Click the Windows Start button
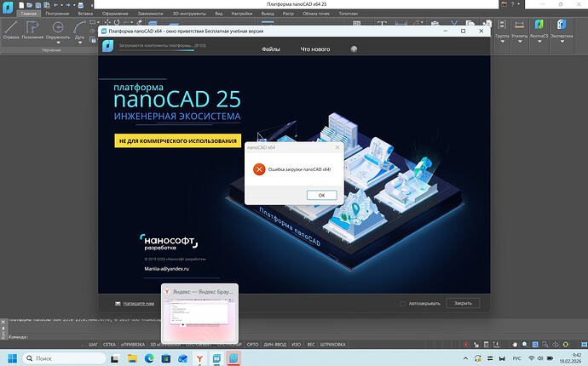Screen dimensions: 588x366 point(14,357)
